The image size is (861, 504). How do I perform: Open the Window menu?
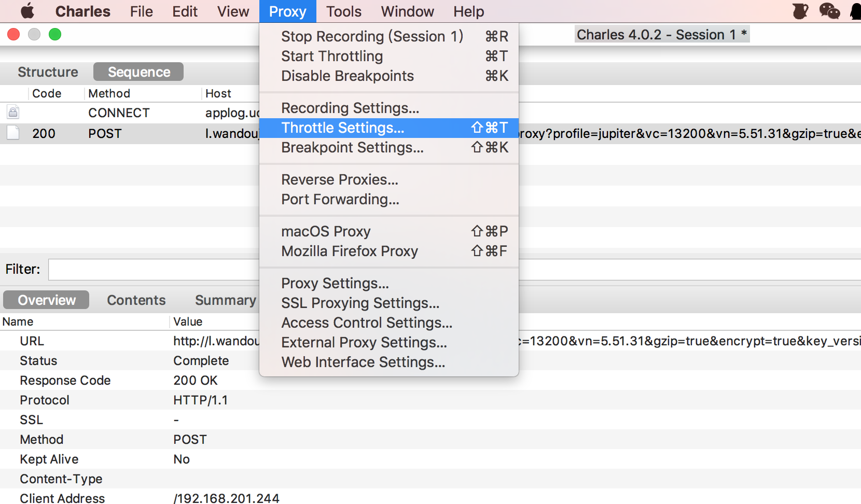pyautogui.click(x=408, y=11)
